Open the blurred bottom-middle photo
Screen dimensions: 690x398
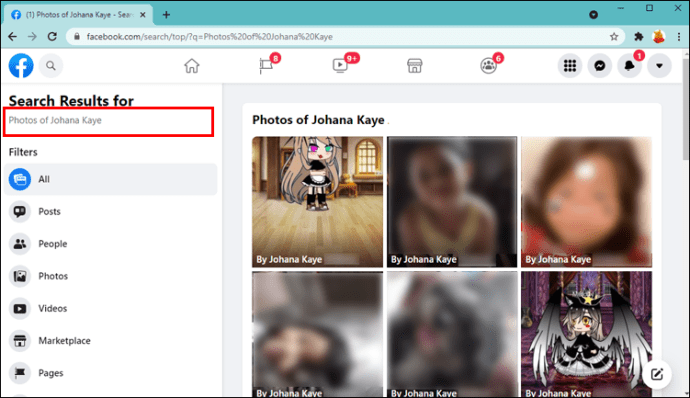(452, 334)
